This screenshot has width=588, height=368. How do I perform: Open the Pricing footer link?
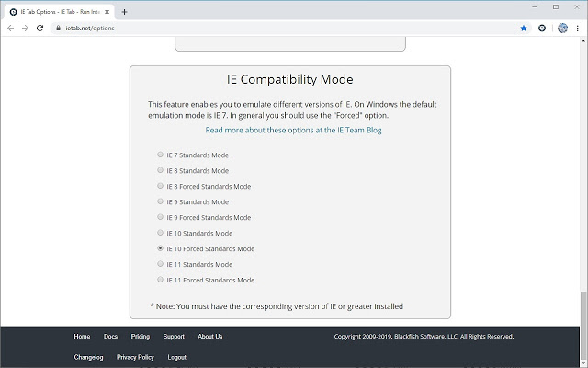click(141, 337)
